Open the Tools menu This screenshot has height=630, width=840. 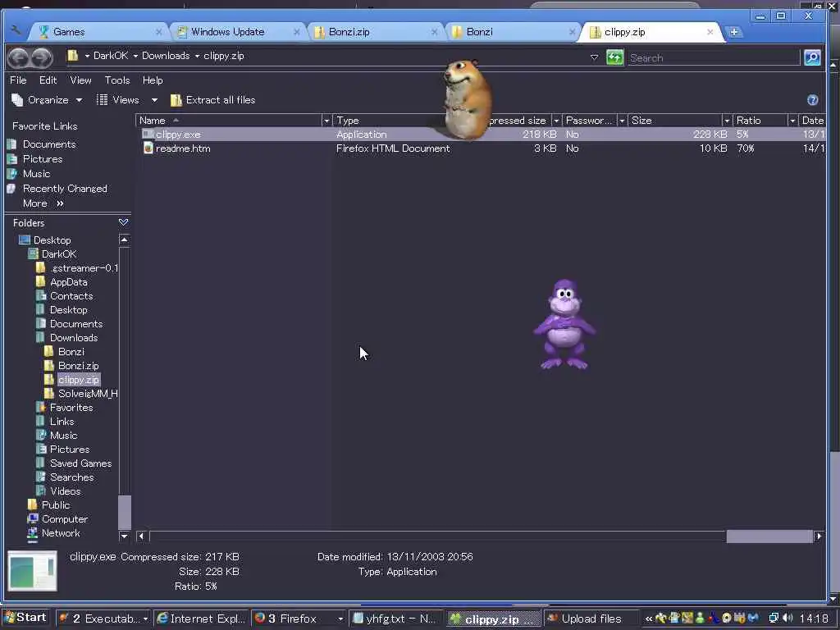[x=117, y=80]
